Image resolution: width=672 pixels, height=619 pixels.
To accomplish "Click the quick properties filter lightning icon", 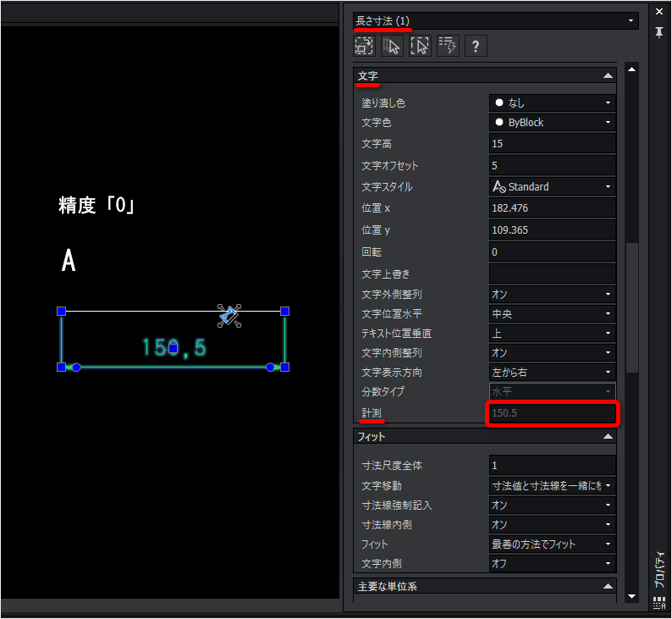I will (x=448, y=46).
